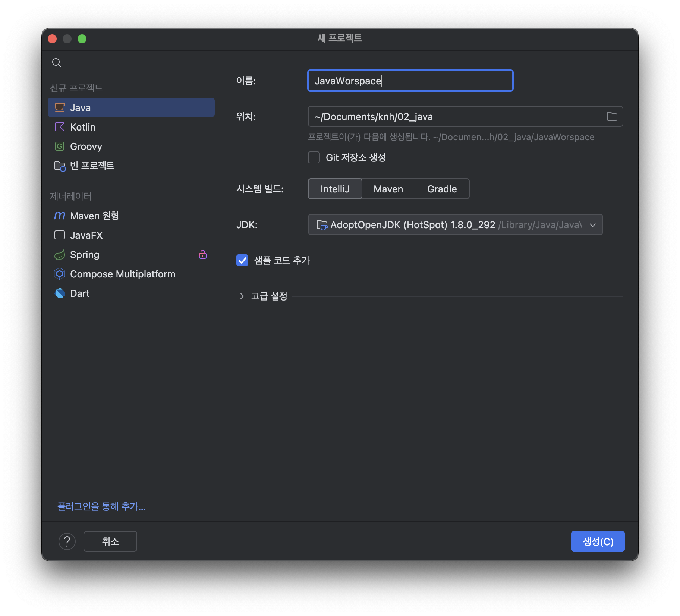
Task: Click the search magnifier icon
Action: click(x=57, y=63)
